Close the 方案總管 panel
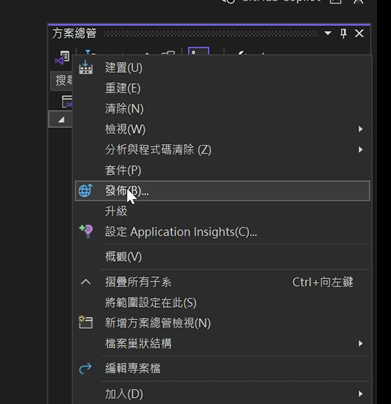 [x=359, y=33]
